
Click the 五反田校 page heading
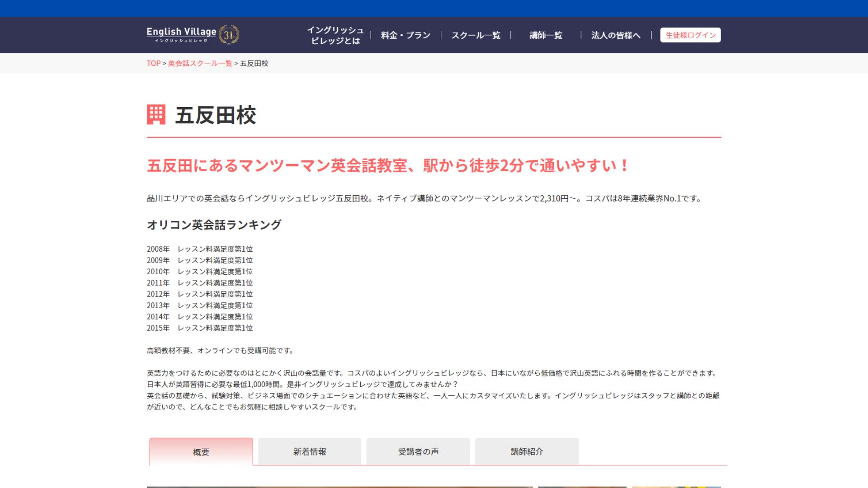[x=216, y=115]
